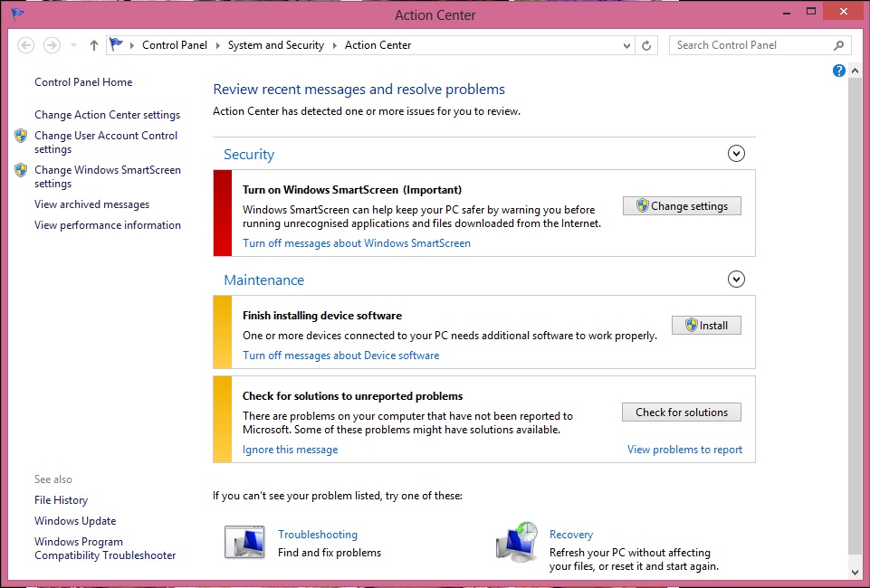This screenshot has height=588, width=870.
Task: Click the flag icon in the address bar
Action: 116,44
